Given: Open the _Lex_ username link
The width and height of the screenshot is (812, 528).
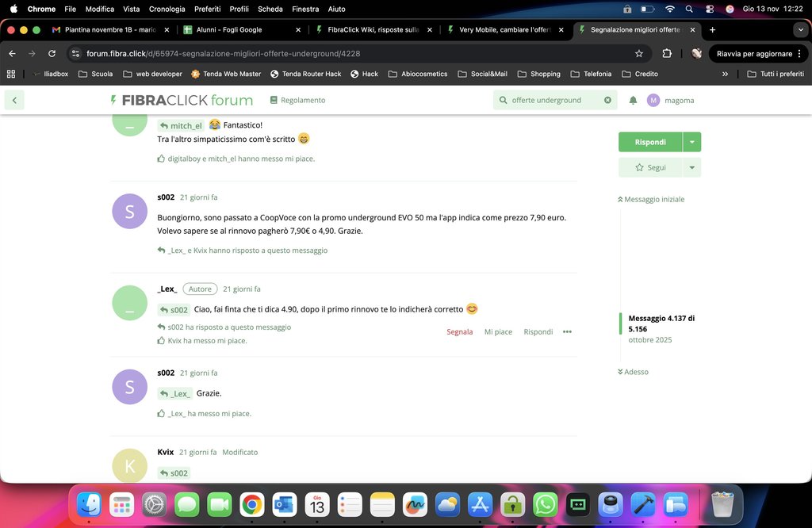Looking at the screenshot, I should click(x=167, y=289).
